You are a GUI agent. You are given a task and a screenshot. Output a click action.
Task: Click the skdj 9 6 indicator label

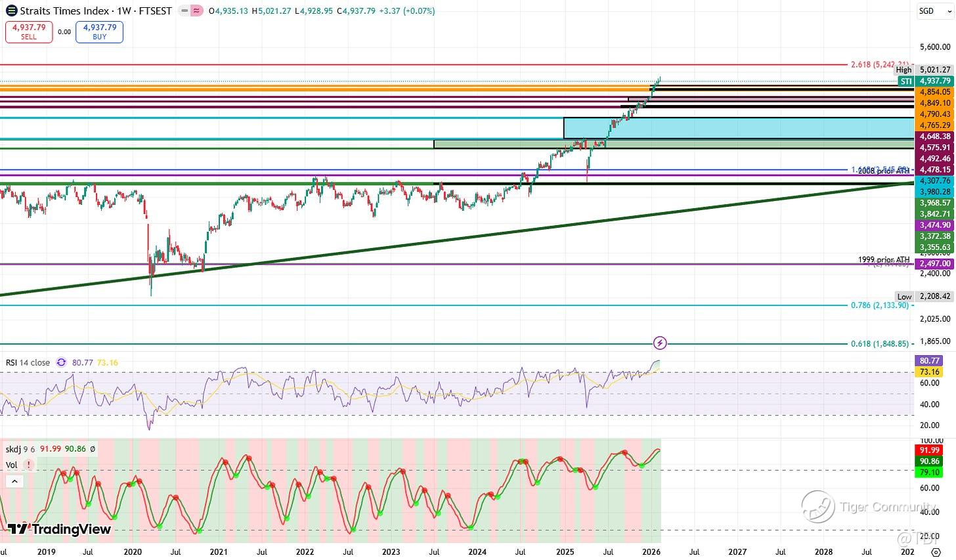coord(21,449)
